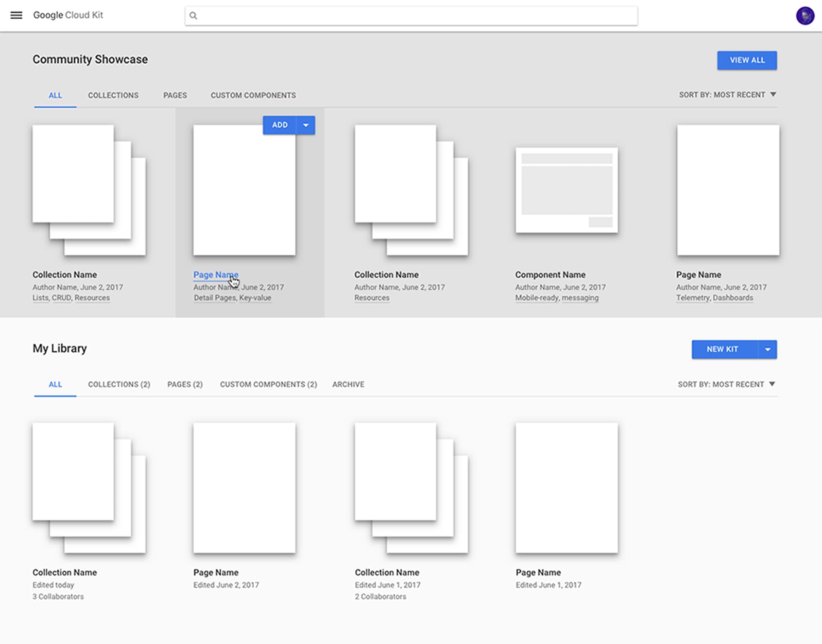Focus the top search field
Viewport: 822px width, 644px height.
tap(411, 16)
